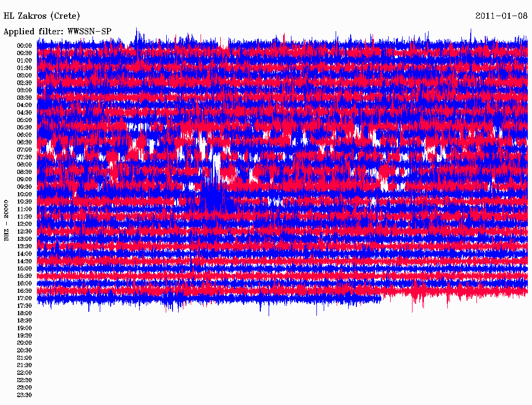Image resolution: width=532 pixels, height=405 pixels.
Task: Select the 21:30 time label
Action: coord(24,366)
